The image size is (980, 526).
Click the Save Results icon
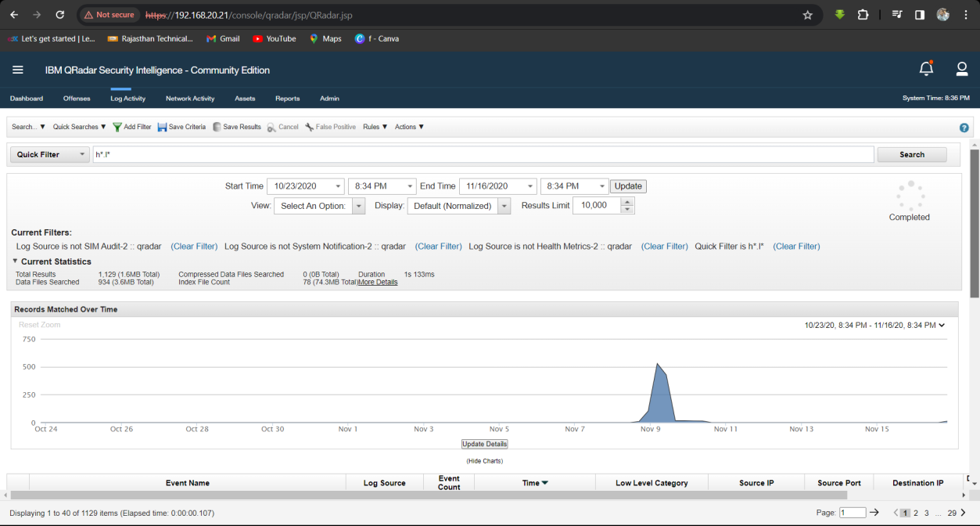[x=217, y=127]
